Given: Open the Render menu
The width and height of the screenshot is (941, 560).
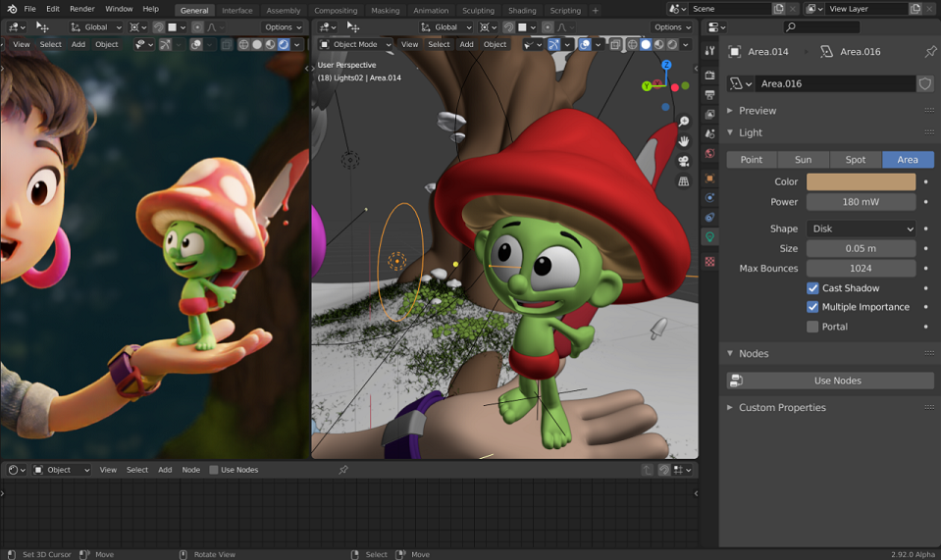Looking at the screenshot, I should (x=82, y=9).
